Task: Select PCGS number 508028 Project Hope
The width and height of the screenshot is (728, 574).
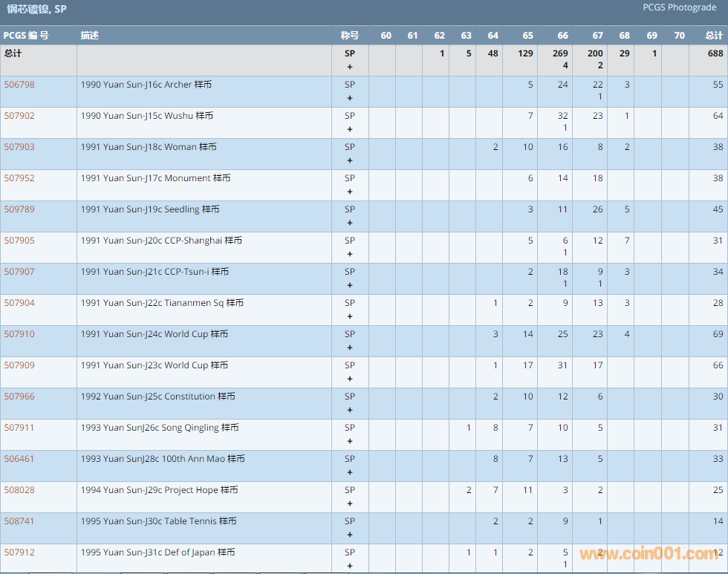Action: (x=19, y=490)
